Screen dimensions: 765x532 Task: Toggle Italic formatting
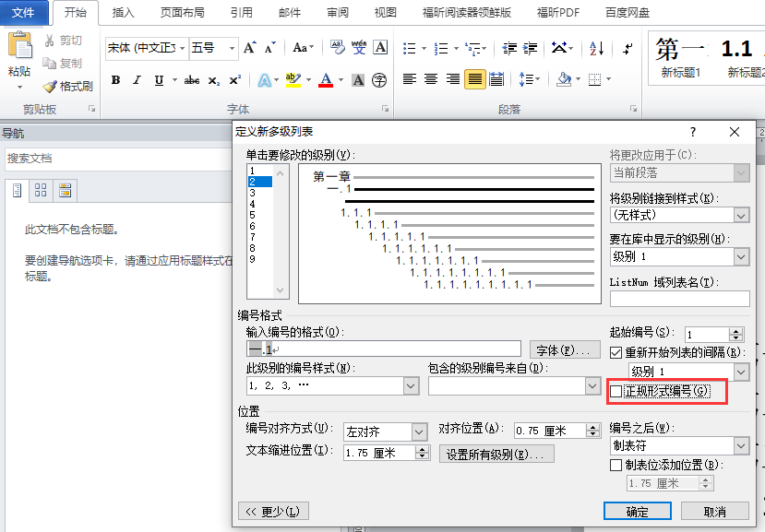coord(137,80)
